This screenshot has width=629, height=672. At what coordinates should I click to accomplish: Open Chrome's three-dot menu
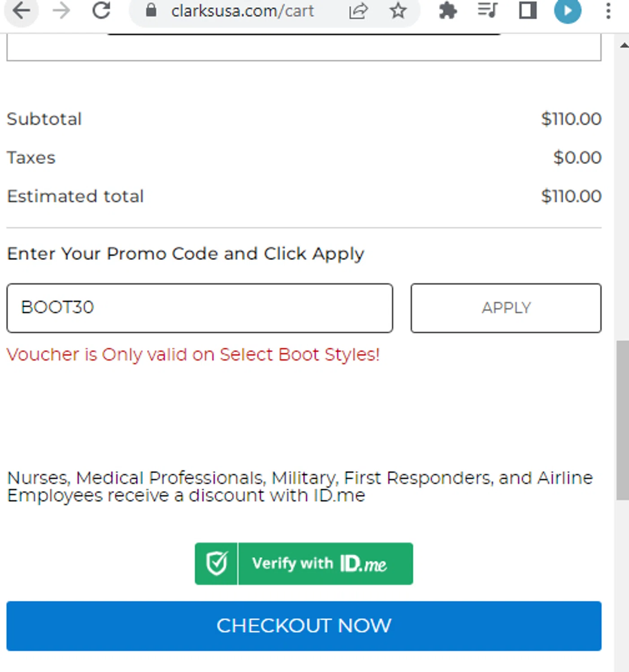coord(608,10)
